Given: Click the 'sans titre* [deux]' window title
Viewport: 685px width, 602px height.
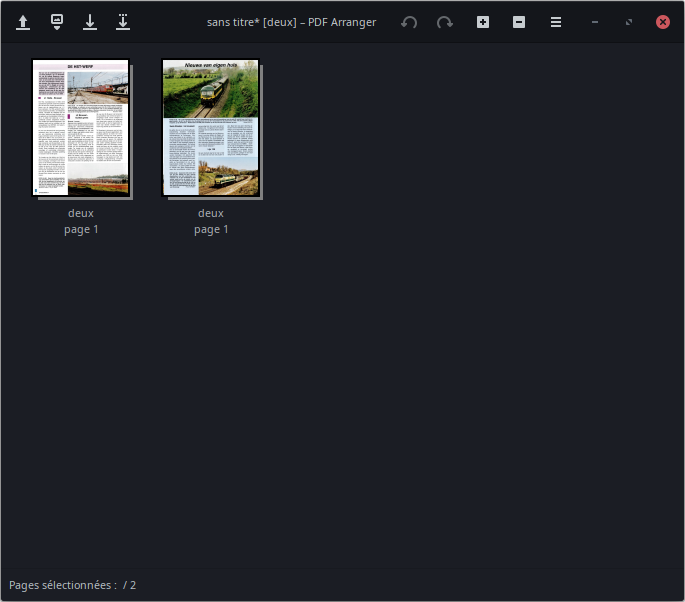Looking at the screenshot, I should click(291, 22).
